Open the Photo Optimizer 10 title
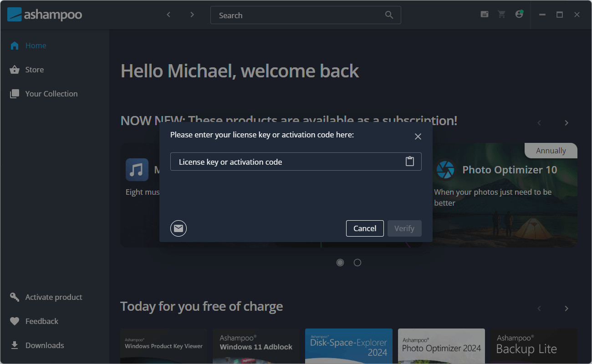 [510, 170]
